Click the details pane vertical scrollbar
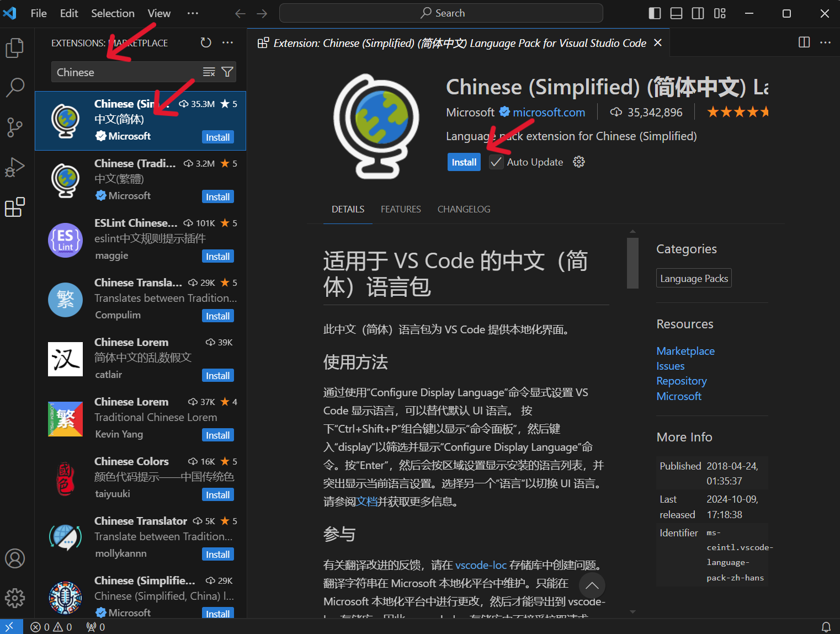The width and height of the screenshot is (840, 634). [632, 263]
